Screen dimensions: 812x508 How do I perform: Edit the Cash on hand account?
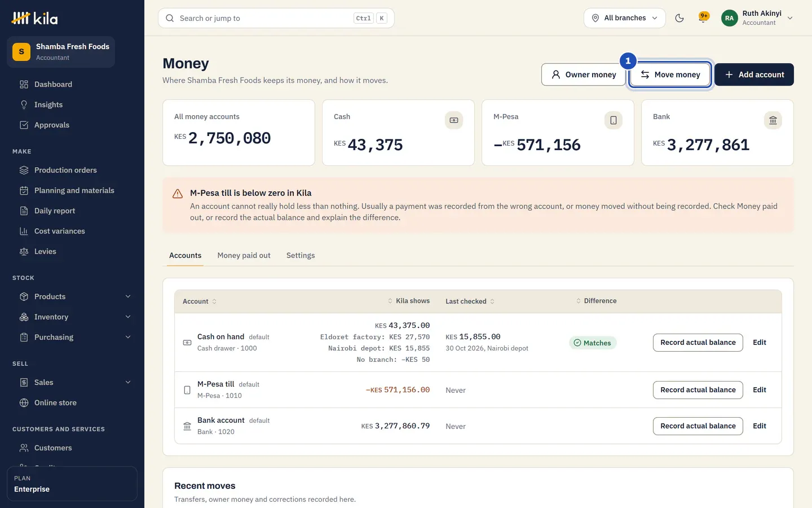pyautogui.click(x=760, y=343)
